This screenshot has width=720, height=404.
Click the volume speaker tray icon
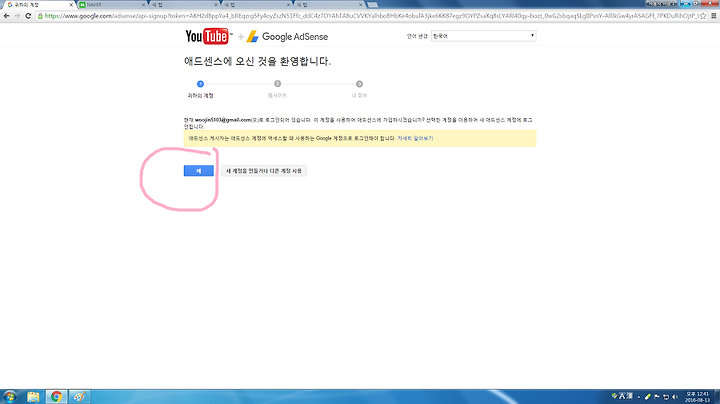[x=675, y=397]
